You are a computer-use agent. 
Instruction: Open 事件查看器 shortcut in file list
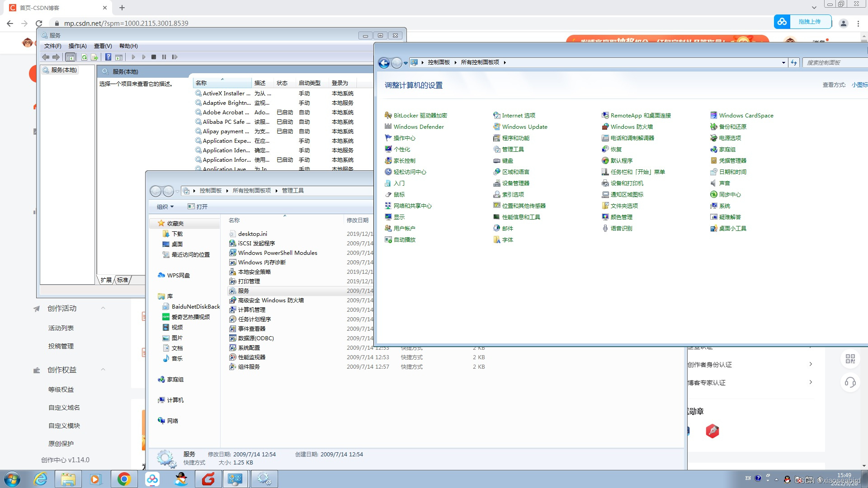point(251,329)
